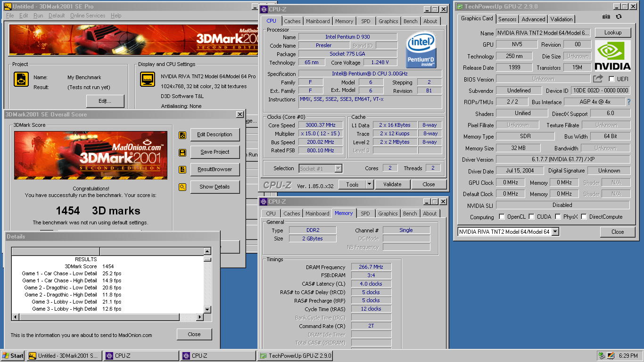Click the icon beside Edit Description
Screen dimensions: 644x362
pos(182,135)
